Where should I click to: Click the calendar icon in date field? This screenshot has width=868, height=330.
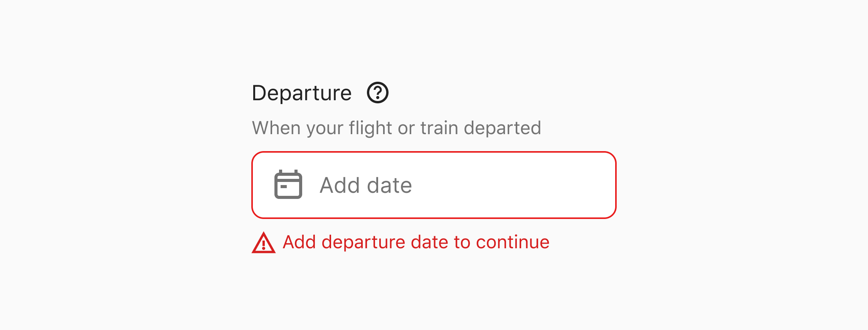point(288,185)
